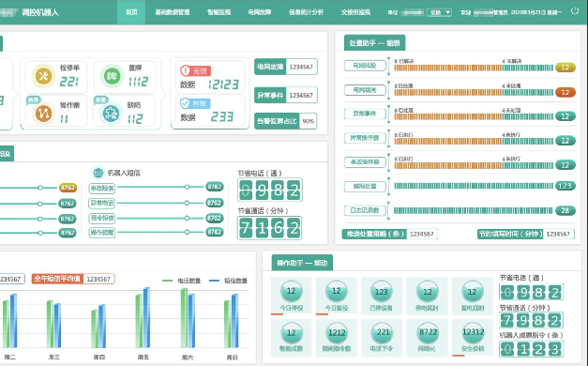Click the 事故短信 label button
588x366 pixels.
coord(102,188)
